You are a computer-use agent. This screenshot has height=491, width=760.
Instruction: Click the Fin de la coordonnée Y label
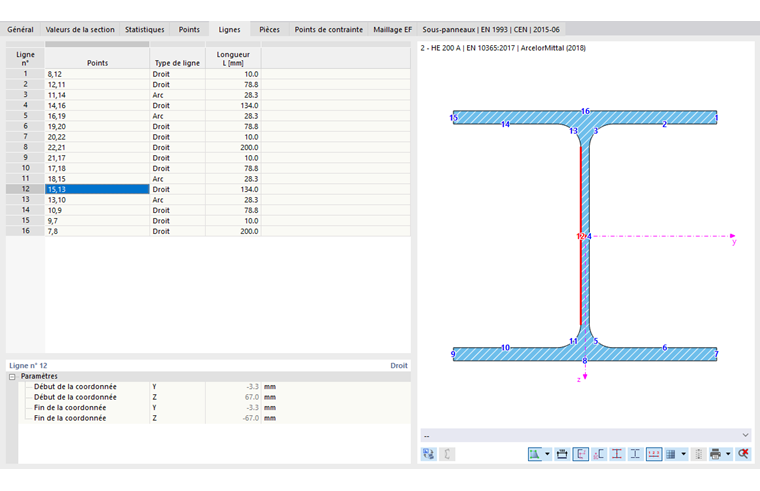(x=70, y=408)
